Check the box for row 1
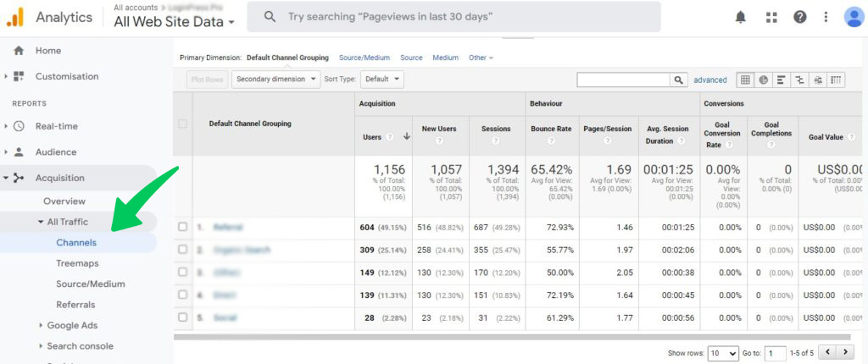868x364 pixels. 183,227
